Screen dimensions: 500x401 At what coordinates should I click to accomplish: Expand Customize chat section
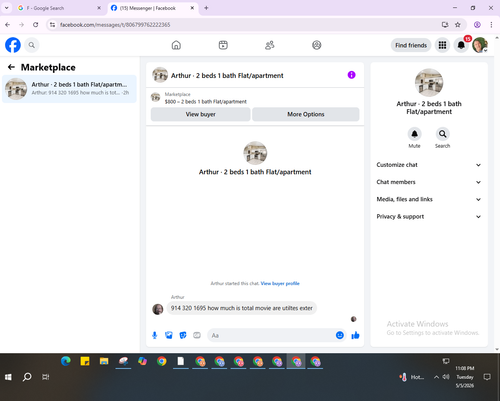coord(429,165)
